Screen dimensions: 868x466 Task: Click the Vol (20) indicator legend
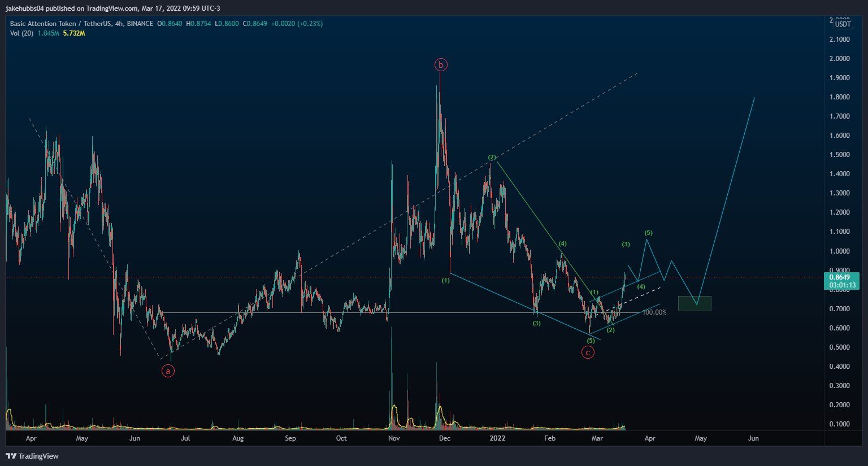click(x=21, y=33)
